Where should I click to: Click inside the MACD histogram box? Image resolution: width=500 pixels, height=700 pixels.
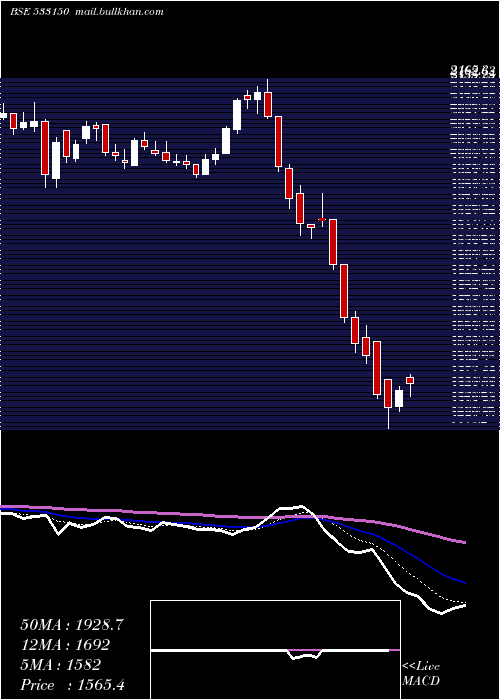275,650
